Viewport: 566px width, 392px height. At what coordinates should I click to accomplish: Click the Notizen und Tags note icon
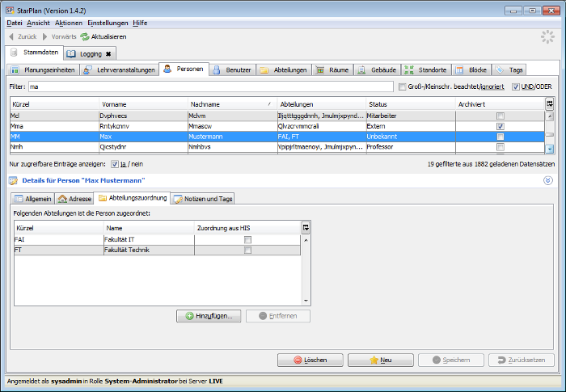(x=178, y=199)
